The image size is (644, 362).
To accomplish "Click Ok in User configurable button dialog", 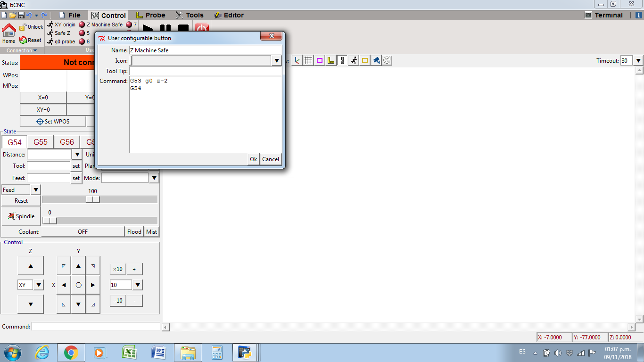I will (253, 159).
